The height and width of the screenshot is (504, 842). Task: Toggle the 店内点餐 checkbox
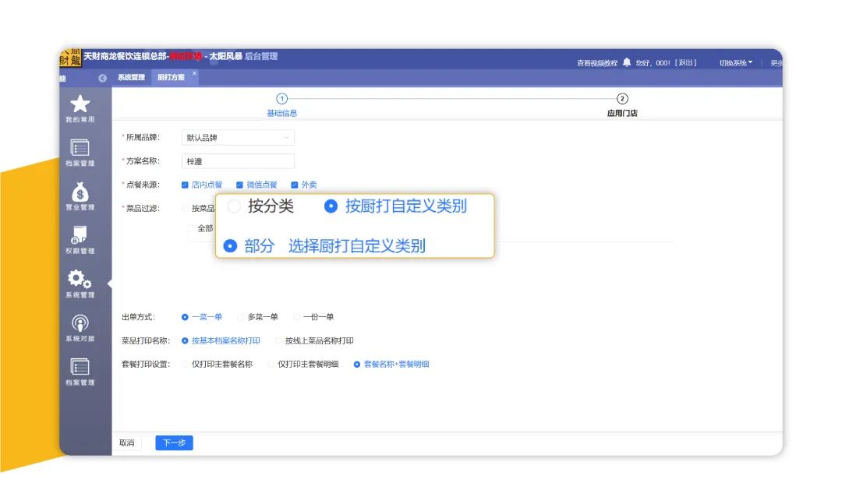[x=185, y=185]
